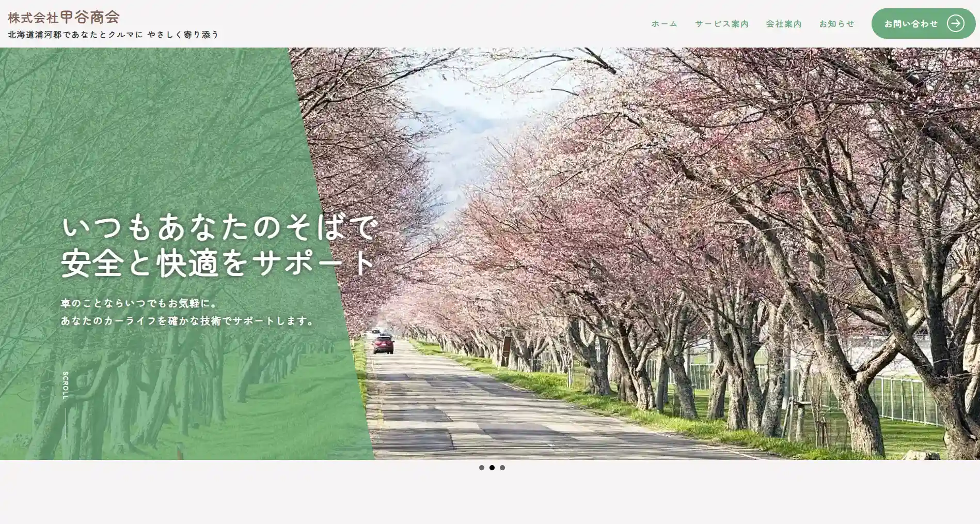Open the ホーム navigation item
The image size is (980, 524).
point(664,24)
